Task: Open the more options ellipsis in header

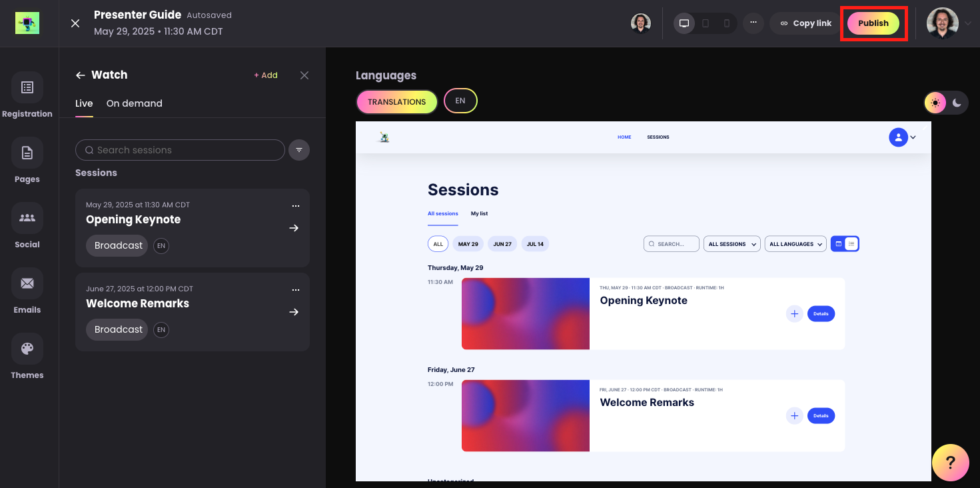Action: pos(753,23)
